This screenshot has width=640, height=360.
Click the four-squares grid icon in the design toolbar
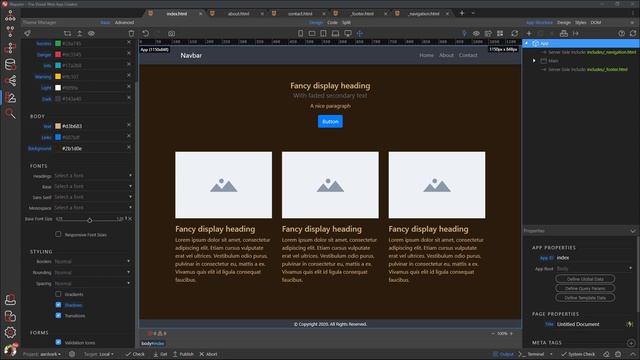click(500, 33)
